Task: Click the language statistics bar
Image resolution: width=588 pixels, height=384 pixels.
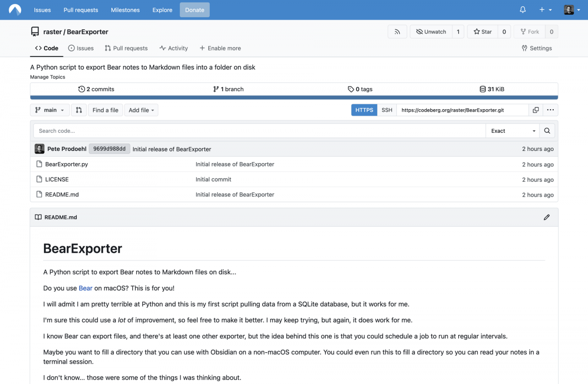Action: 294,97
